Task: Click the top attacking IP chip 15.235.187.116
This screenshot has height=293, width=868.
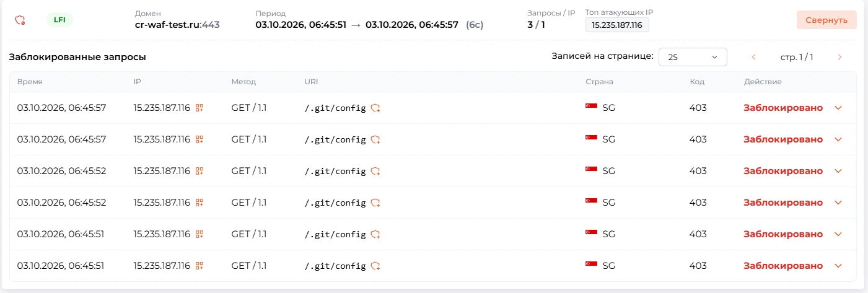Action: pyautogui.click(x=617, y=25)
